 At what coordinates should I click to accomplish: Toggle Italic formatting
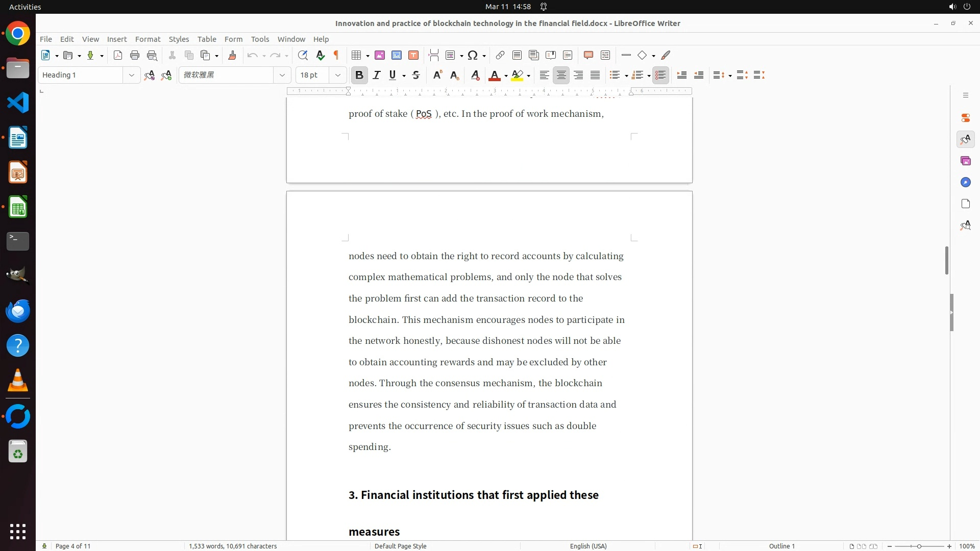coord(377,75)
